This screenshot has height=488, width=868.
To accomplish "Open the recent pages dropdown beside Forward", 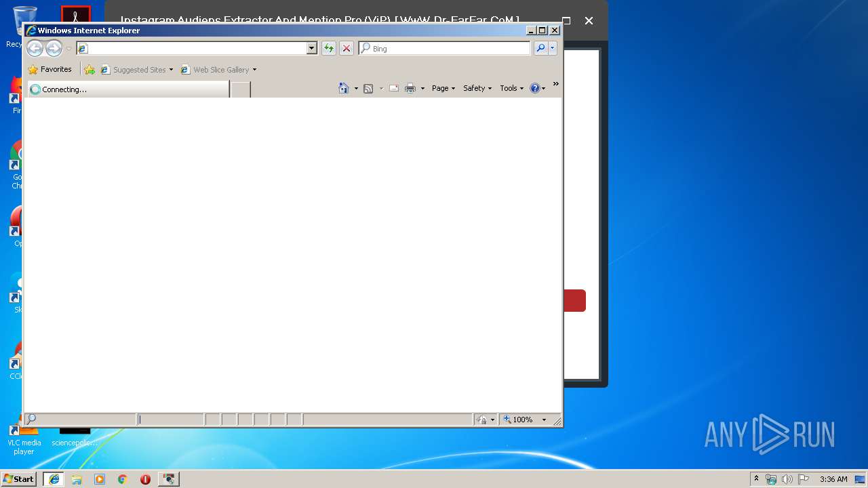I will click(68, 49).
